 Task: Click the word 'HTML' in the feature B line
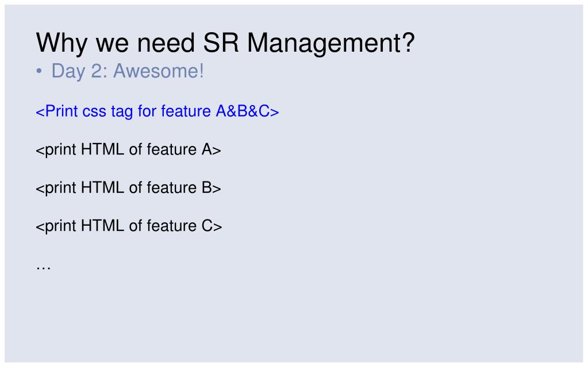pyautogui.click(x=102, y=187)
